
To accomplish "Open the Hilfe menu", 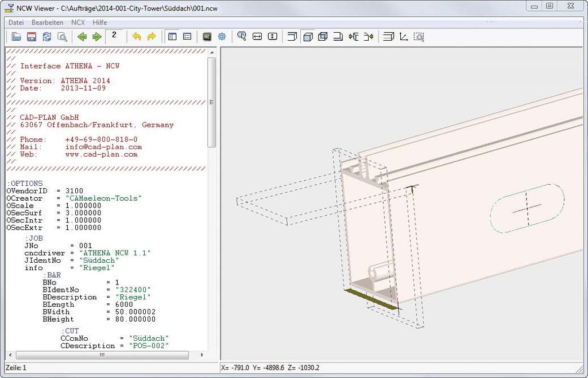I will click(x=100, y=22).
